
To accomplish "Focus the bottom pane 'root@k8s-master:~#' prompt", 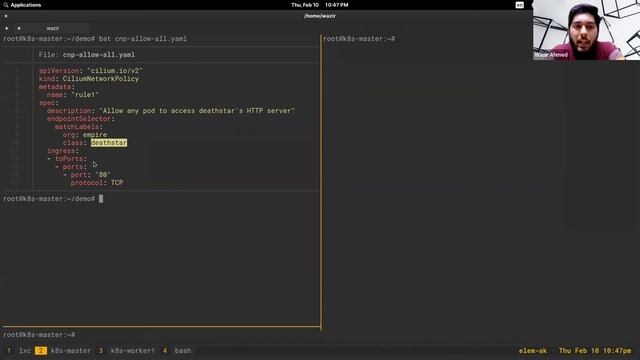I will click(x=39, y=335).
